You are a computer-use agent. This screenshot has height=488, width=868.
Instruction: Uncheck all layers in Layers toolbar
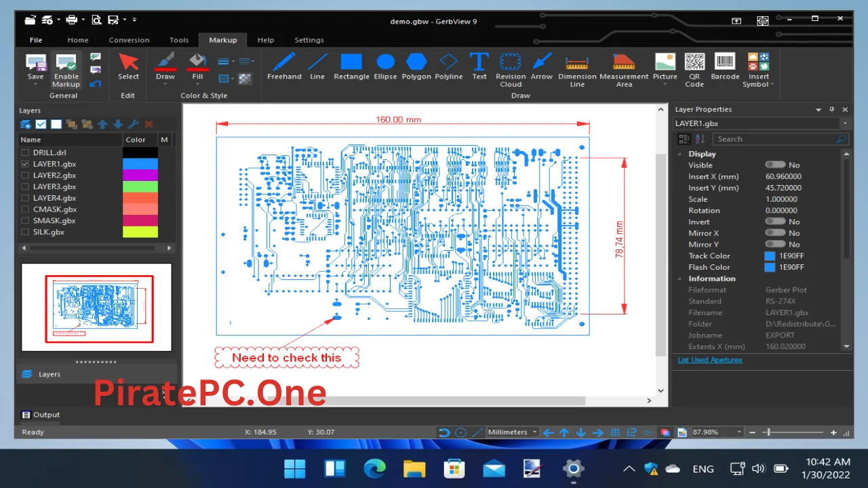(56, 124)
